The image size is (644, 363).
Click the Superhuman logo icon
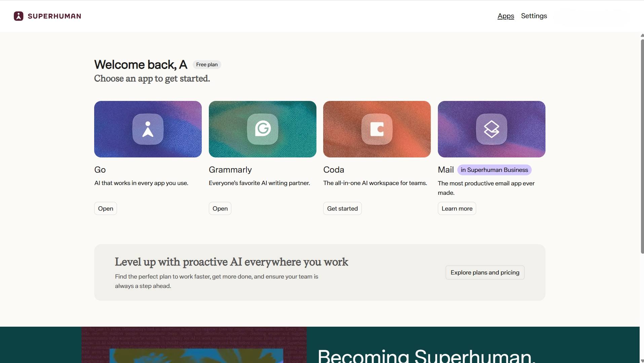click(x=18, y=16)
